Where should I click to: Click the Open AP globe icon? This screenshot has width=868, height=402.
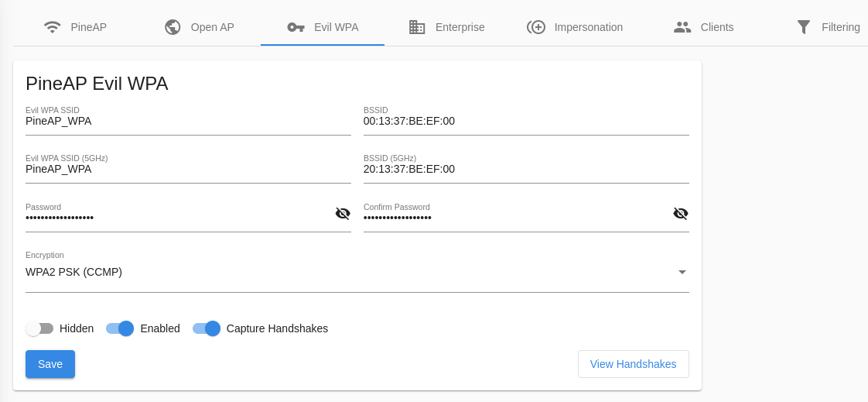point(173,27)
